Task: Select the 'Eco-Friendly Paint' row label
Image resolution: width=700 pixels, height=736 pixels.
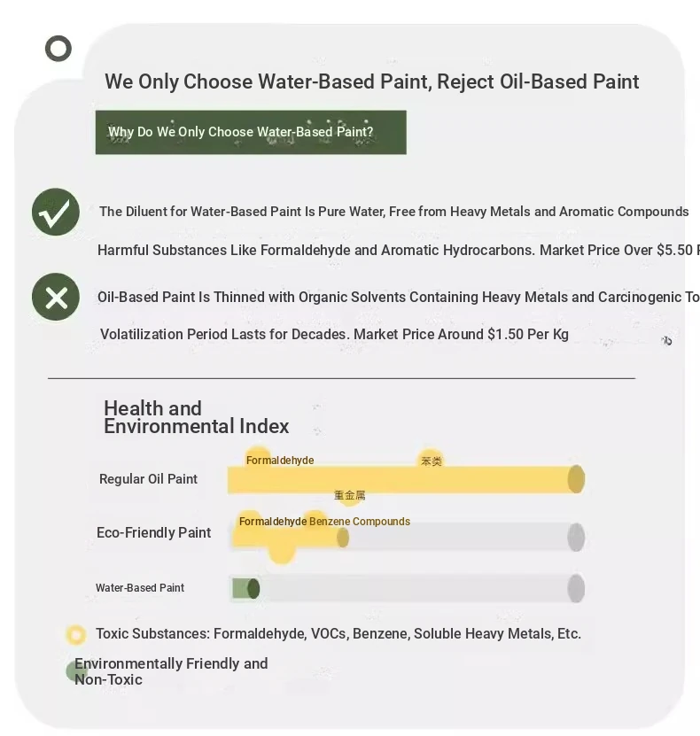Action: point(153,532)
